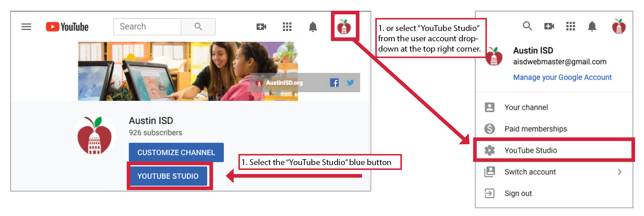Open the hamburger guide menu
This screenshot has width=644, height=216.
[x=26, y=27]
